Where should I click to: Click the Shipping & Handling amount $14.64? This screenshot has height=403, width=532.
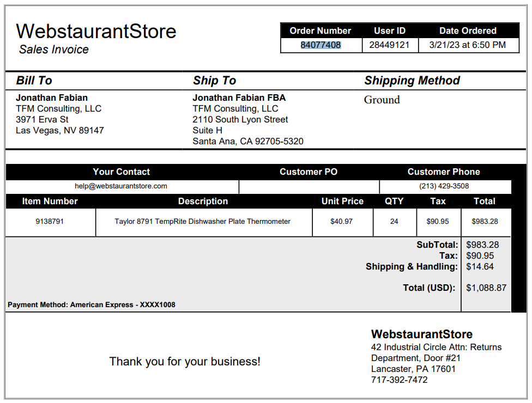[480, 267]
